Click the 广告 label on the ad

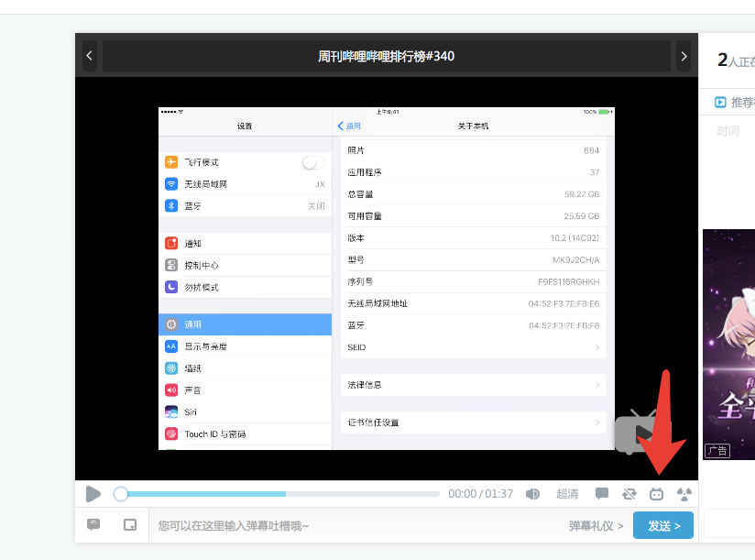pyautogui.click(x=717, y=451)
